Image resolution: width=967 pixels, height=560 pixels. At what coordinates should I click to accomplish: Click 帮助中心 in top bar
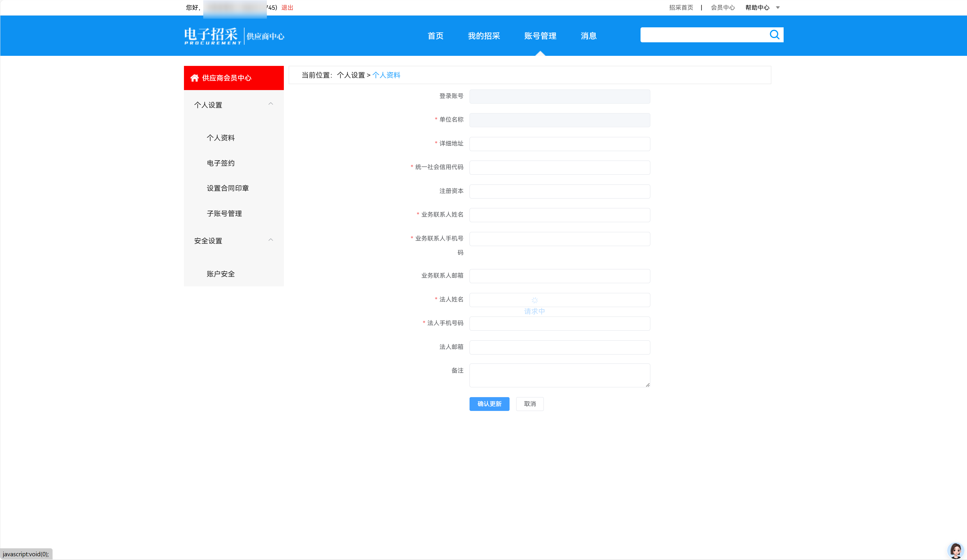click(757, 8)
